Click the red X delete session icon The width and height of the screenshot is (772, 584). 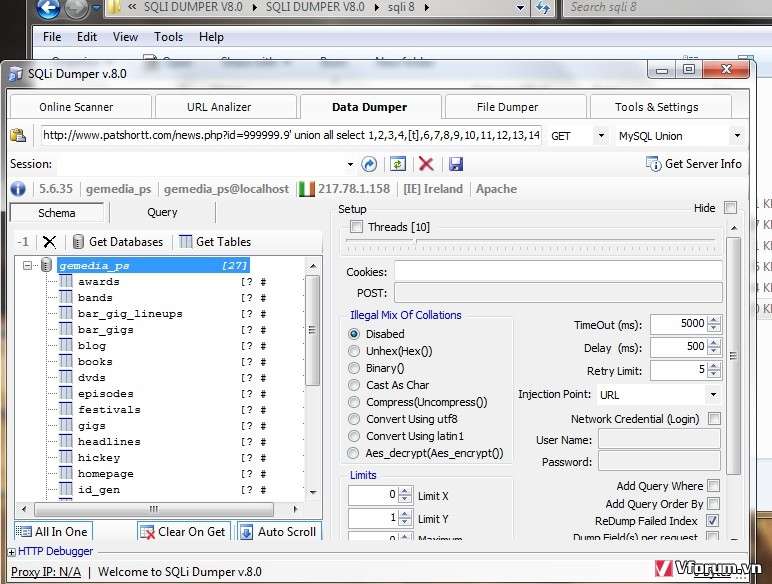click(426, 164)
